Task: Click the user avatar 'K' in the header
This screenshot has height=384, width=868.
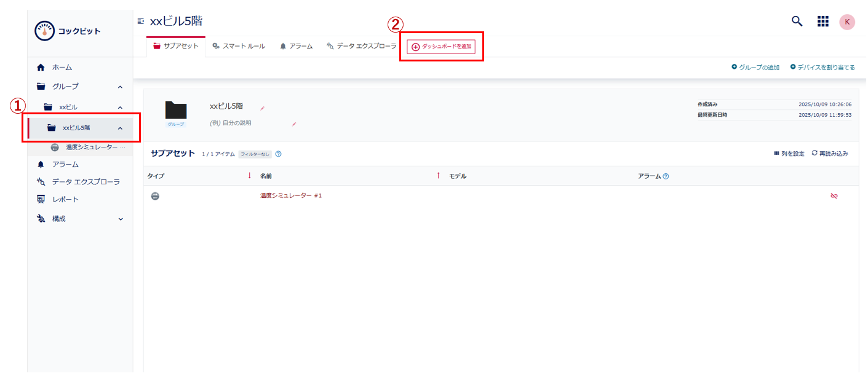Action: pos(847,21)
